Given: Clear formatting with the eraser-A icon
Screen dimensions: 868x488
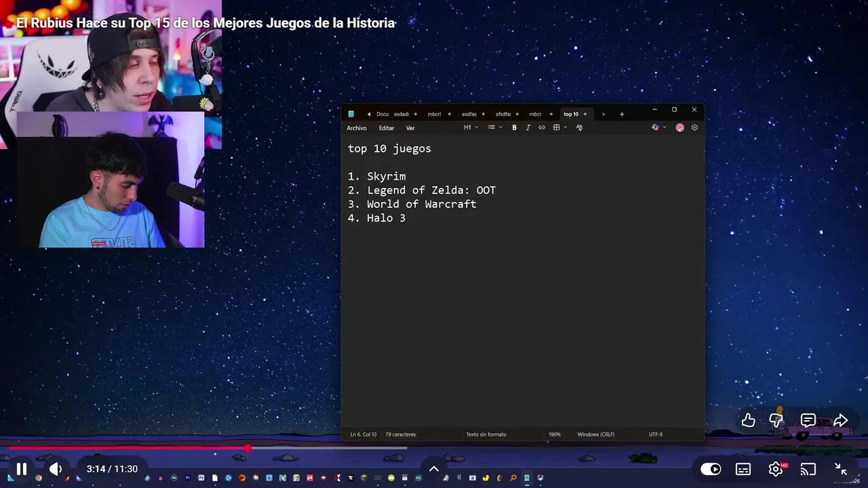Looking at the screenshot, I should coord(579,127).
